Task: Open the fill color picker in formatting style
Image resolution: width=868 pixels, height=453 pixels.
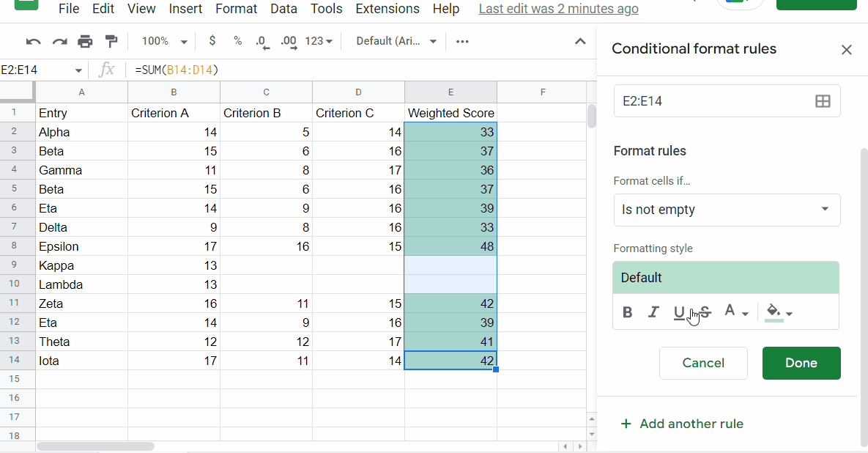Action: point(778,312)
